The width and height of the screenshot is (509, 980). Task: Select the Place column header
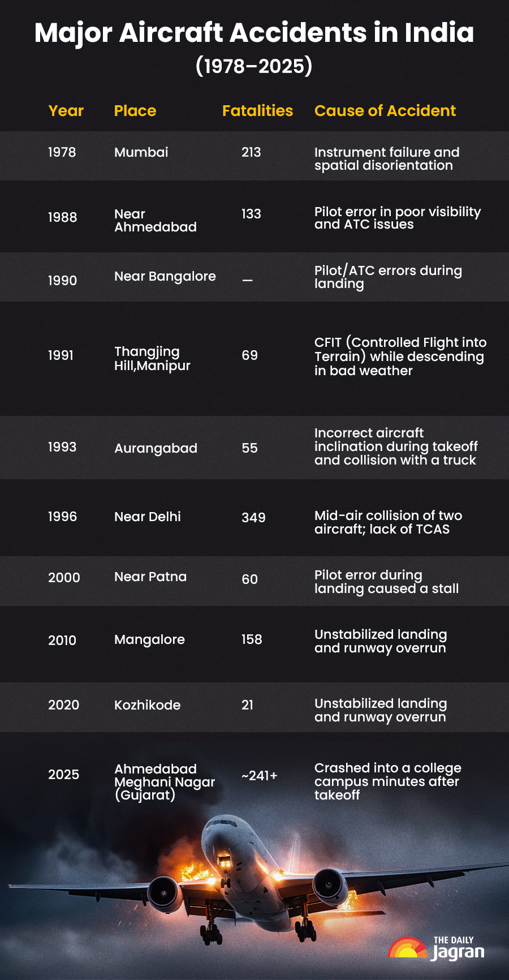pos(135,111)
